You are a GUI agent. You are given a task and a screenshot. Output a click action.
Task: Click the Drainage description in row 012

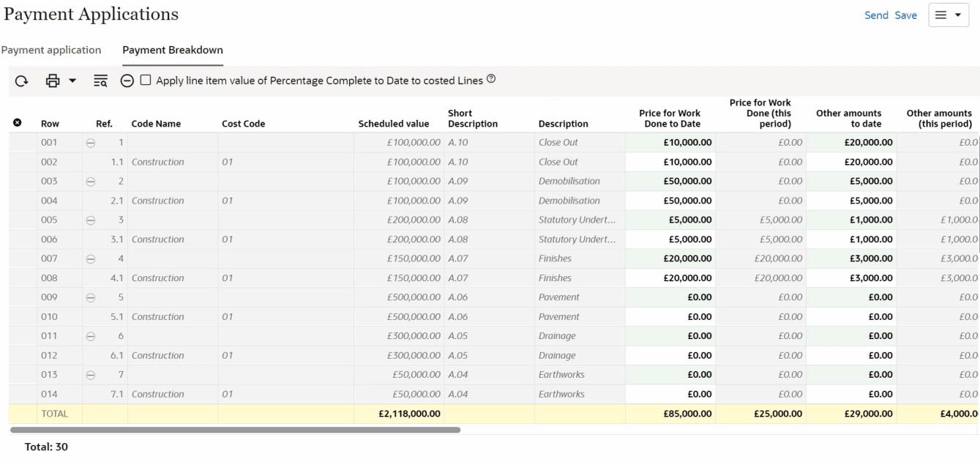pos(558,356)
